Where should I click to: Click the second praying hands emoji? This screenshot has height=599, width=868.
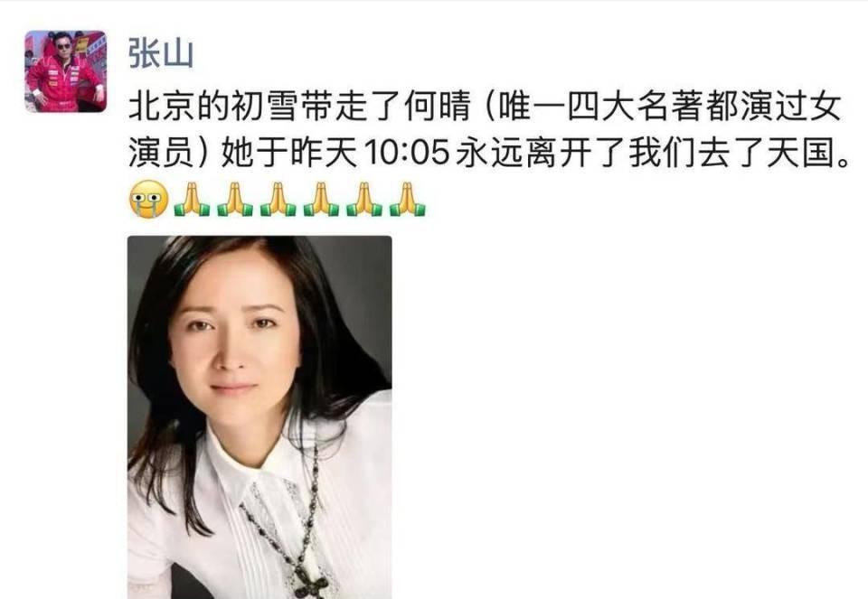coord(235,199)
